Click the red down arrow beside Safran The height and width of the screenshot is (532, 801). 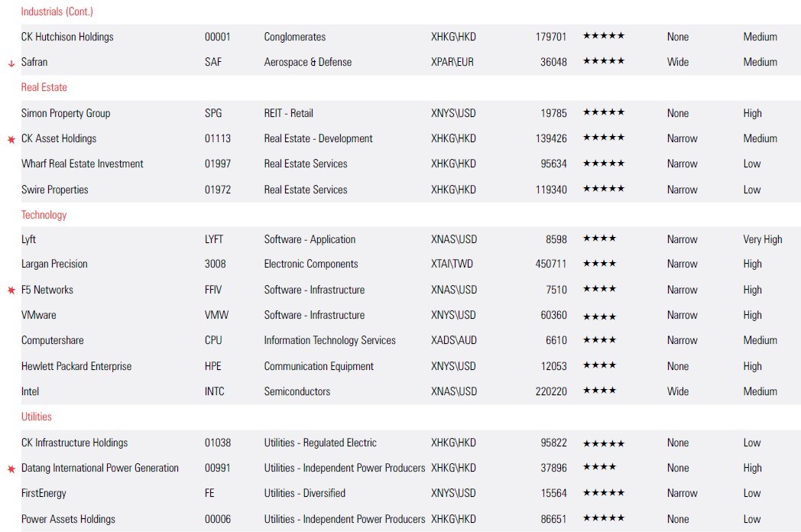coord(11,63)
